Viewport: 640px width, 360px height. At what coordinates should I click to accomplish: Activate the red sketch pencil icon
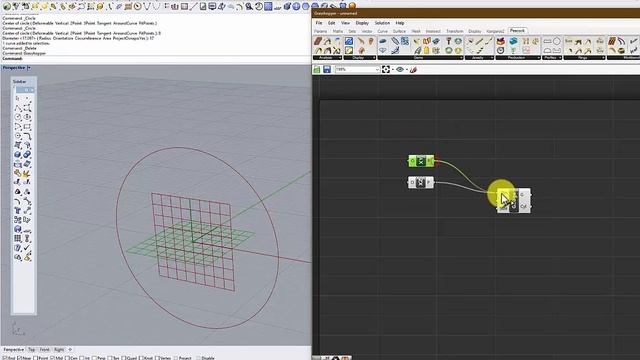[413, 69]
